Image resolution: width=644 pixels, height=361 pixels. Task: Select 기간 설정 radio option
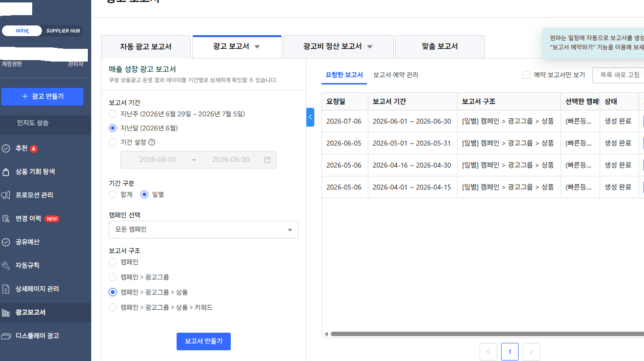(113, 142)
